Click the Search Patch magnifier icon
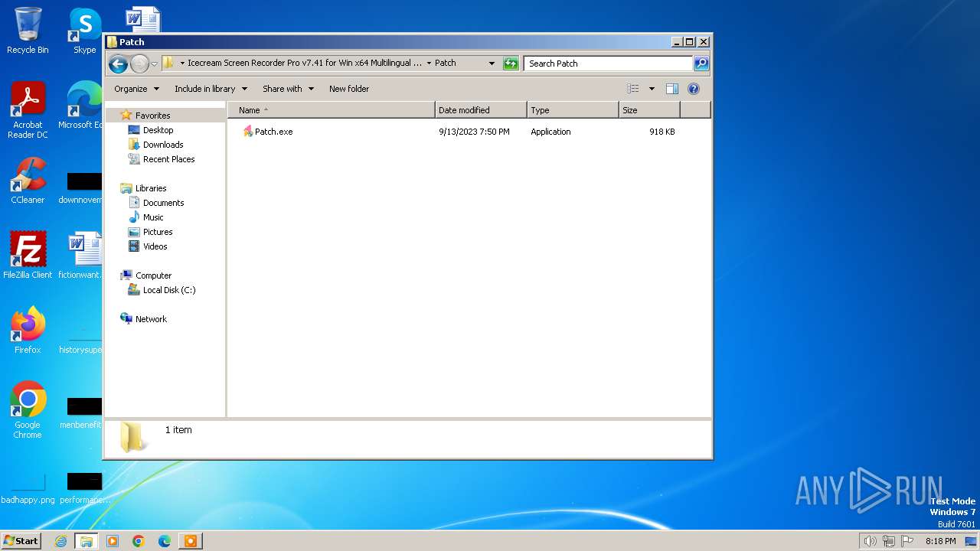980x551 pixels. [701, 64]
